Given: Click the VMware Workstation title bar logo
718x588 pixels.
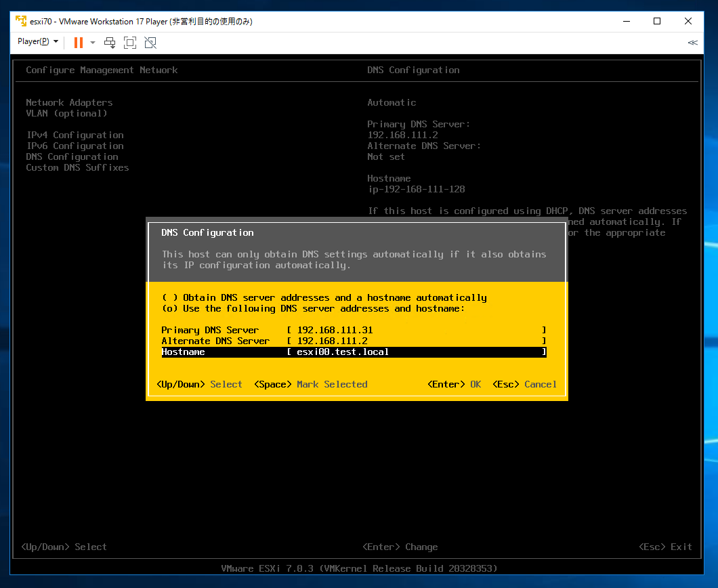Looking at the screenshot, I should click(x=21, y=21).
